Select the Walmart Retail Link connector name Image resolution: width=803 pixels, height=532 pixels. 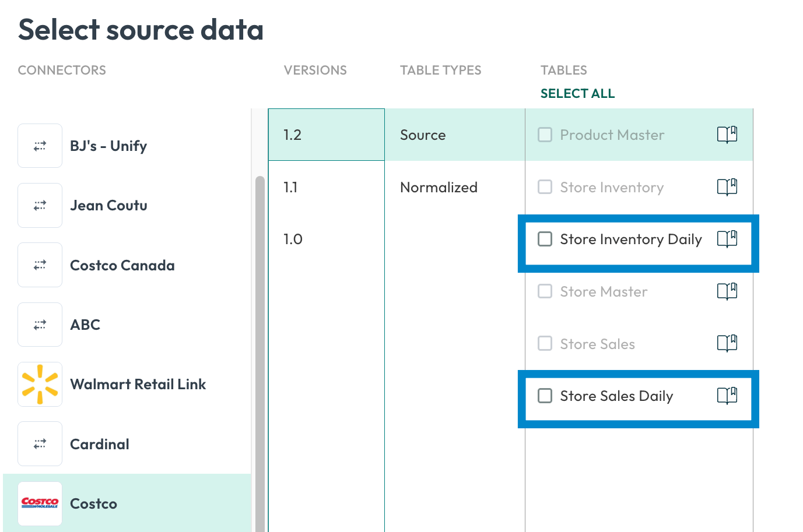pyautogui.click(x=138, y=384)
